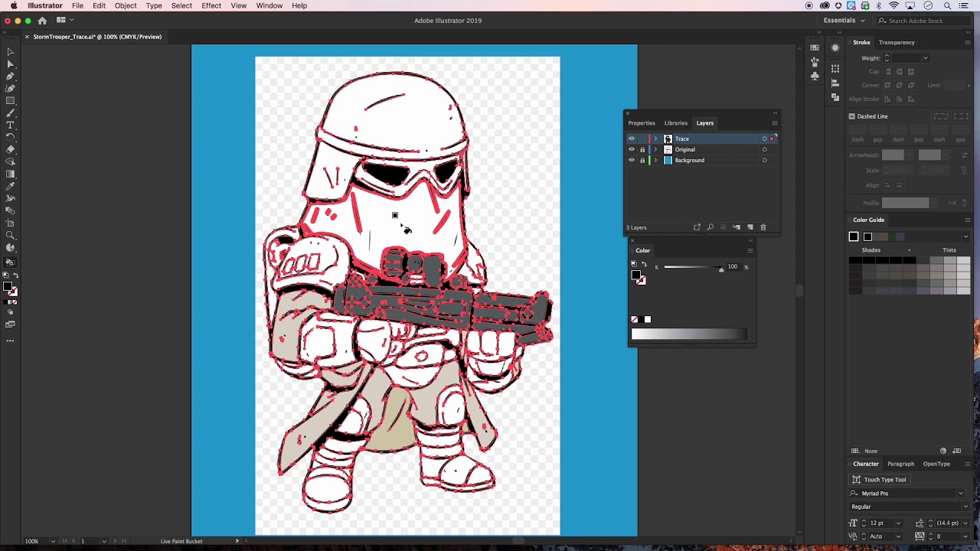Open the Object menu
This screenshot has width=980, height=551.
point(126,5)
